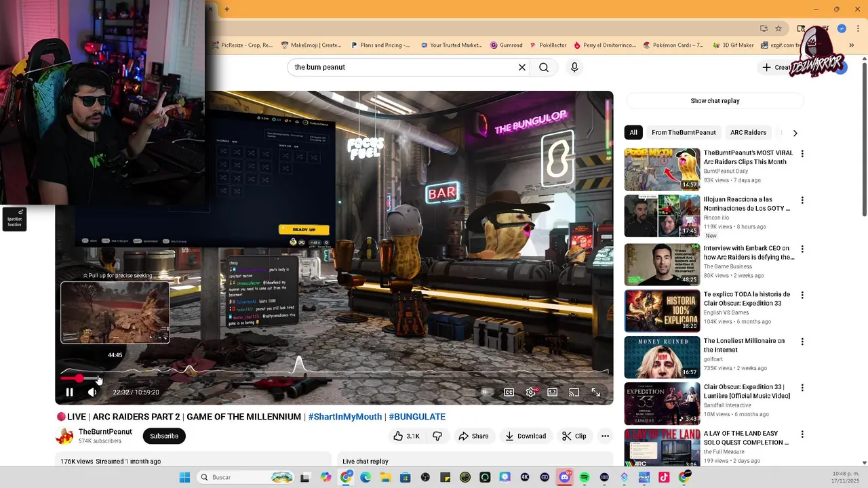Viewport: 868px width, 488px height.
Task: Open 'MOST VIRAL Arc Raiders Clips' thumbnail
Action: (x=662, y=169)
